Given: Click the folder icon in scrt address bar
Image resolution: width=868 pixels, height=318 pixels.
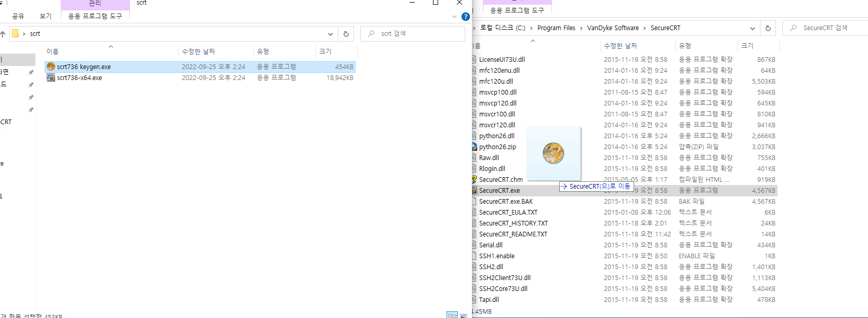Looking at the screenshot, I should [15, 34].
